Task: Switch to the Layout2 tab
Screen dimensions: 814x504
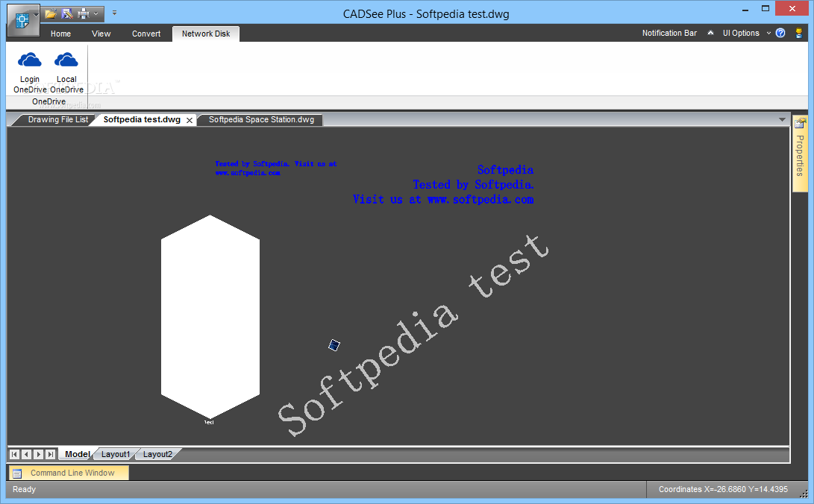Action: tap(157, 454)
